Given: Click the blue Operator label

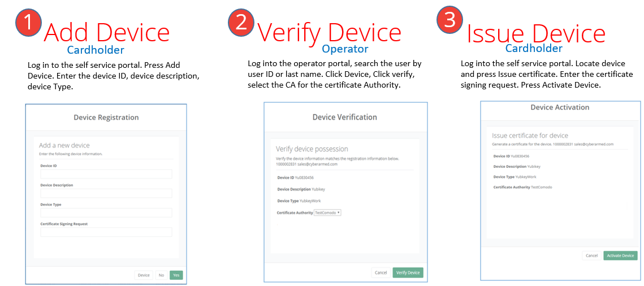Looking at the screenshot, I should tap(345, 49).
